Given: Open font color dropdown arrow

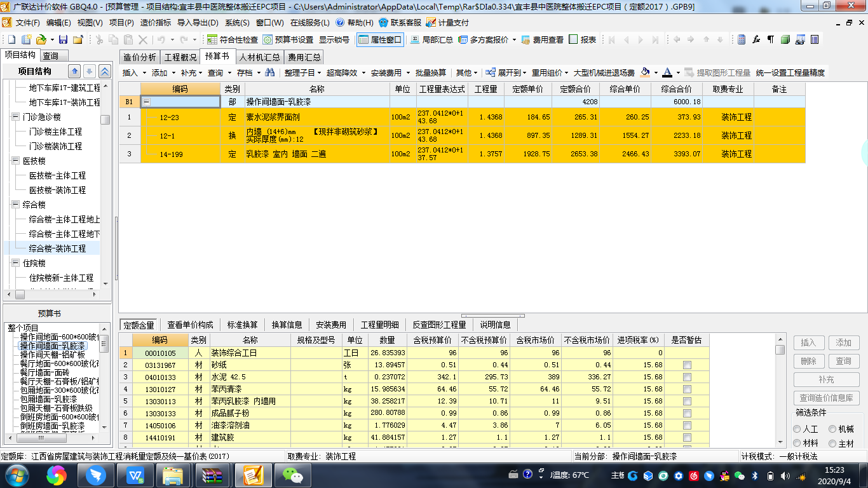Looking at the screenshot, I should 677,73.
